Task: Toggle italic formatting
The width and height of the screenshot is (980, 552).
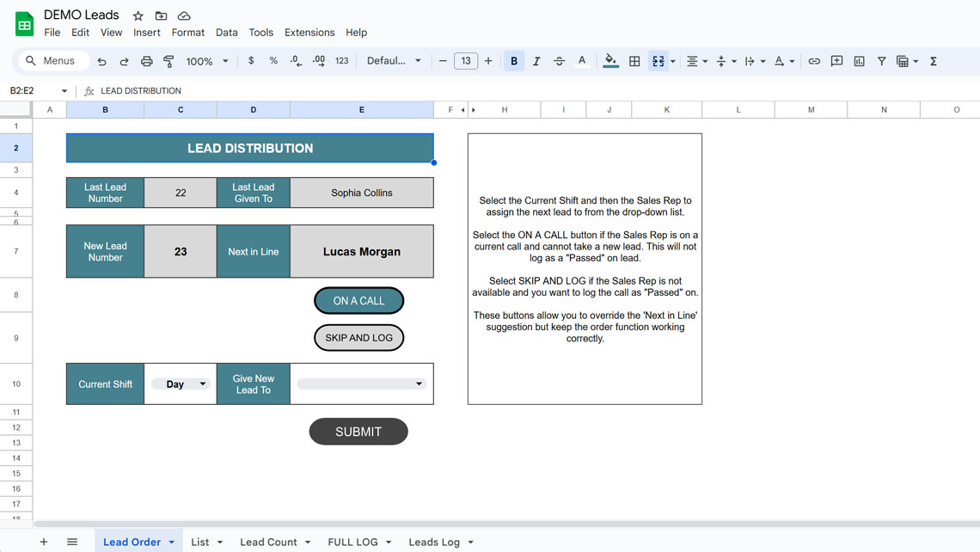Action: click(536, 61)
